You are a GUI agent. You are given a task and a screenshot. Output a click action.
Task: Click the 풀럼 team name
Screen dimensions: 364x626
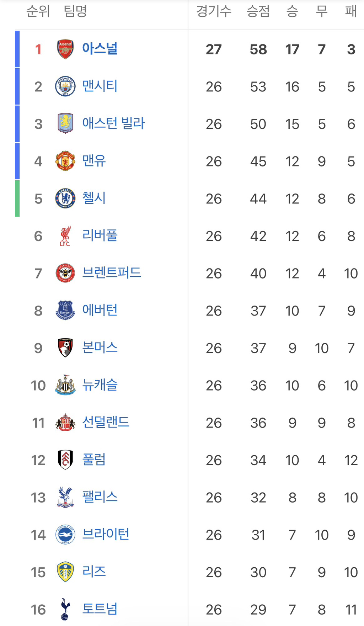coord(94,460)
